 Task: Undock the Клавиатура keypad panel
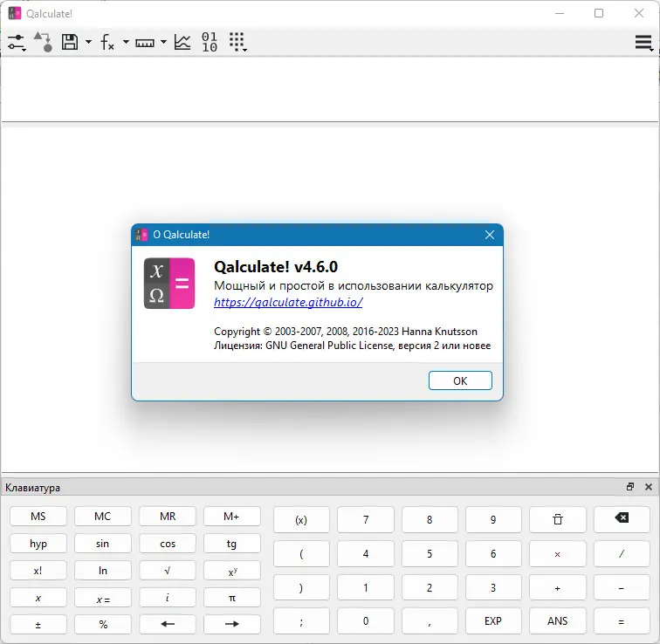pos(630,487)
